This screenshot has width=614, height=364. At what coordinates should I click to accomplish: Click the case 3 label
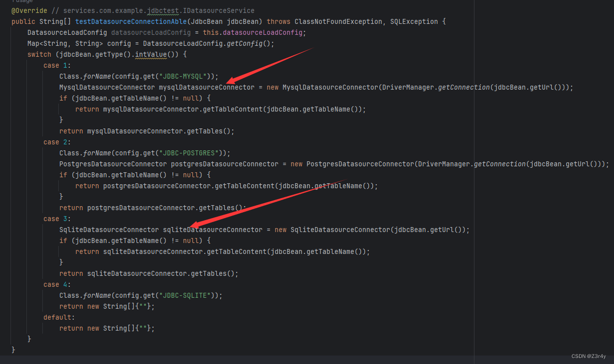pos(57,219)
